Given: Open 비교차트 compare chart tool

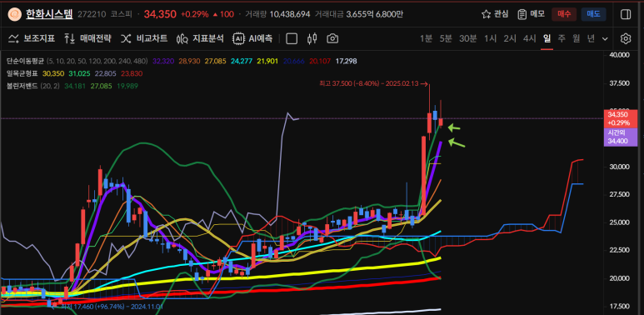Looking at the screenshot, I should click(144, 38).
